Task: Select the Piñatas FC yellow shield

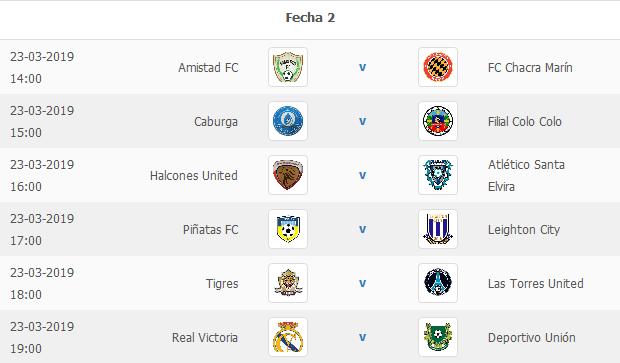Action: 288,229
